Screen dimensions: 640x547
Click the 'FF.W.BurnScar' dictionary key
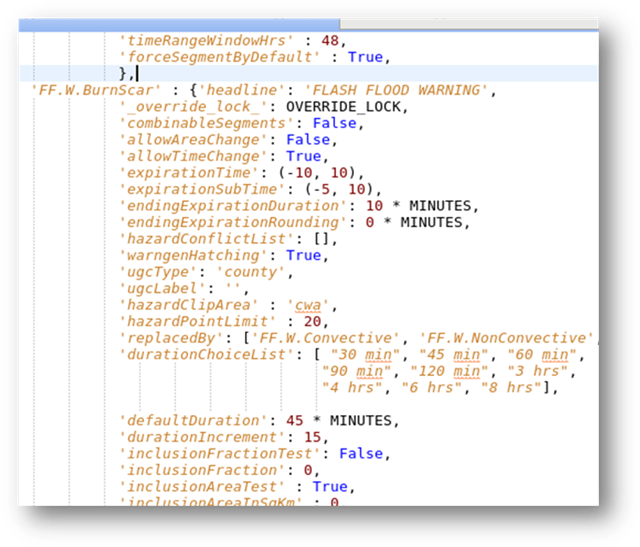[96, 90]
